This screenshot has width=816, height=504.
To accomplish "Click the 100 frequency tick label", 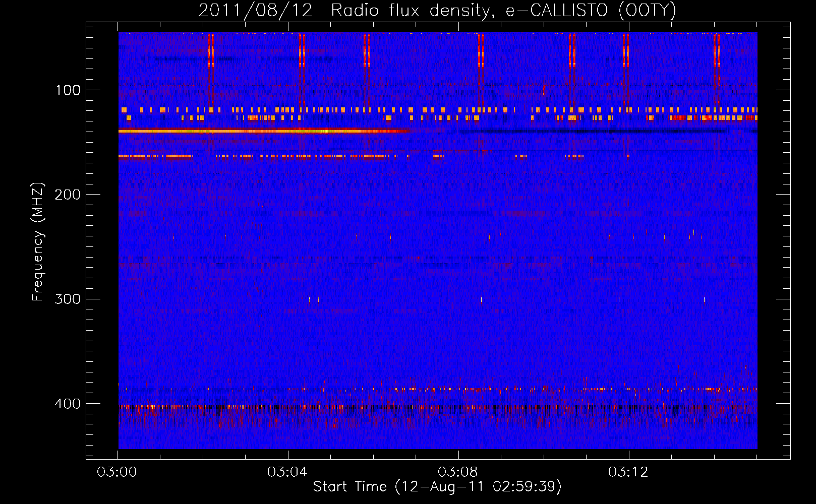I will 68,90.
